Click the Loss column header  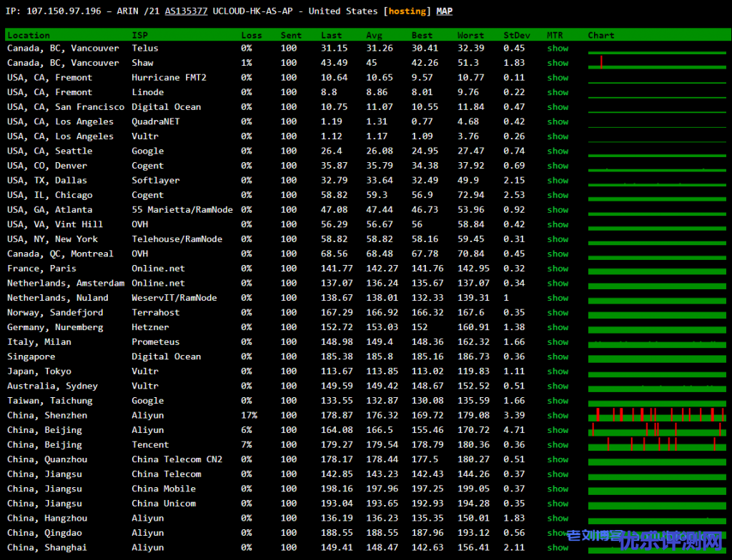pos(252,35)
